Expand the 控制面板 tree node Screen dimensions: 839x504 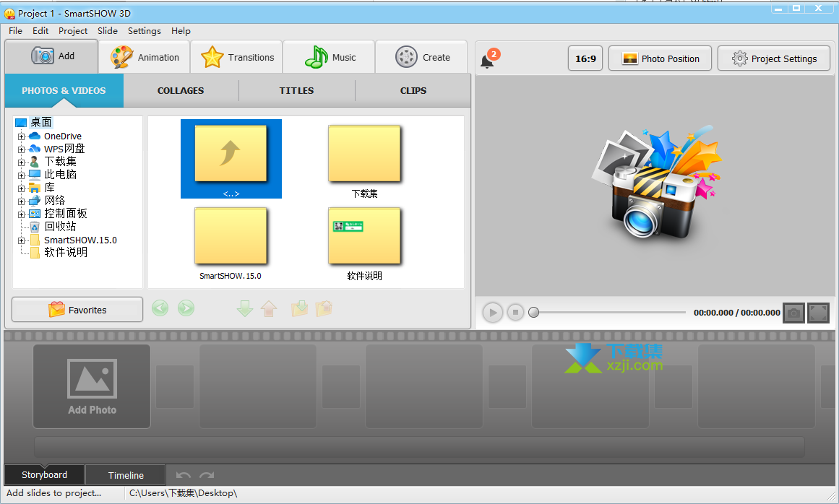coord(22,214)
